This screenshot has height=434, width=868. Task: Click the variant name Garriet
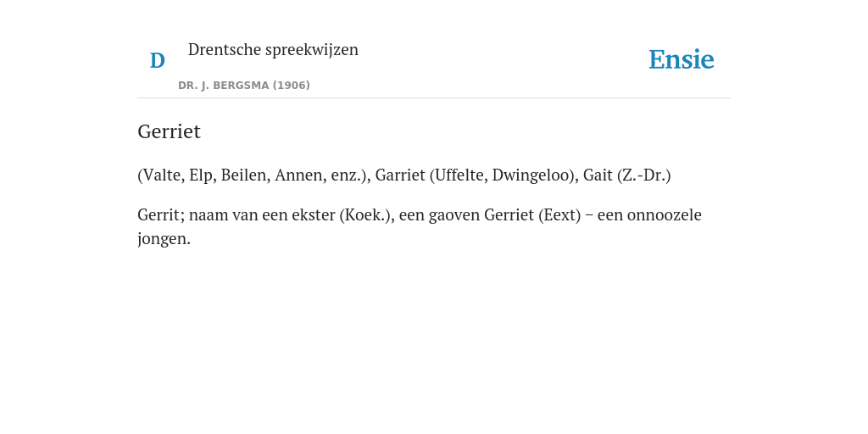tap(400, 175)
